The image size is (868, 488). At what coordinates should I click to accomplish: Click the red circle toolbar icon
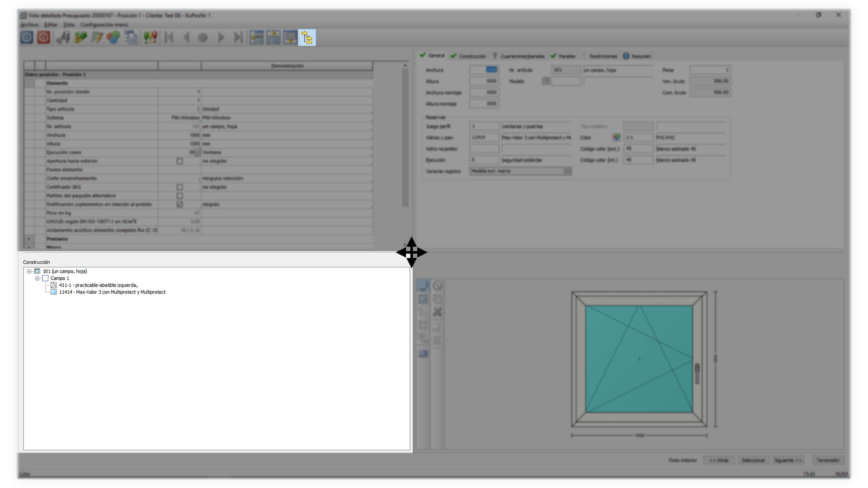(x=44, y=38)
